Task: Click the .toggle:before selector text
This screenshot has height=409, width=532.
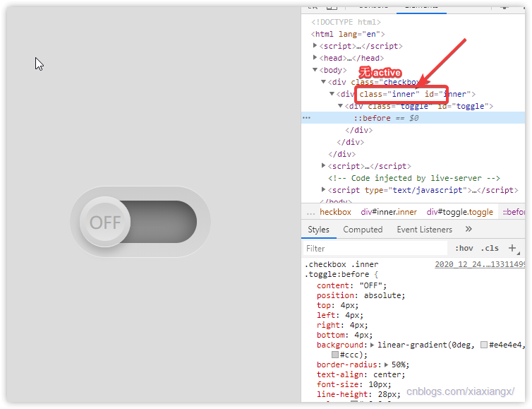Action: (337, 274)
